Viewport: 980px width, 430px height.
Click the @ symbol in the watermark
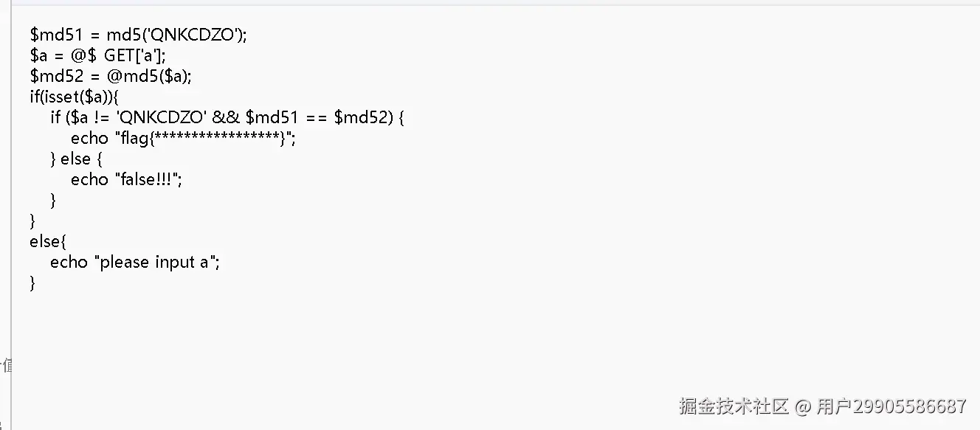(x=802, y=406)
